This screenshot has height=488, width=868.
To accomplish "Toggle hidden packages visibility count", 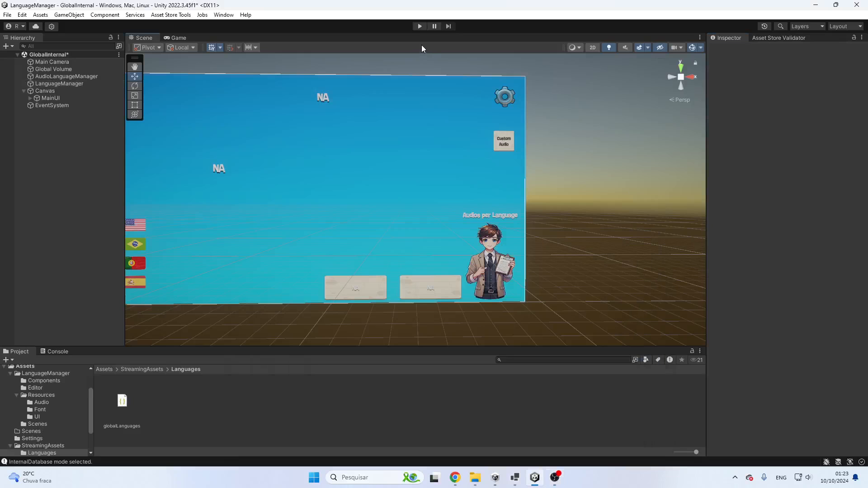I will tap(697, 360).
